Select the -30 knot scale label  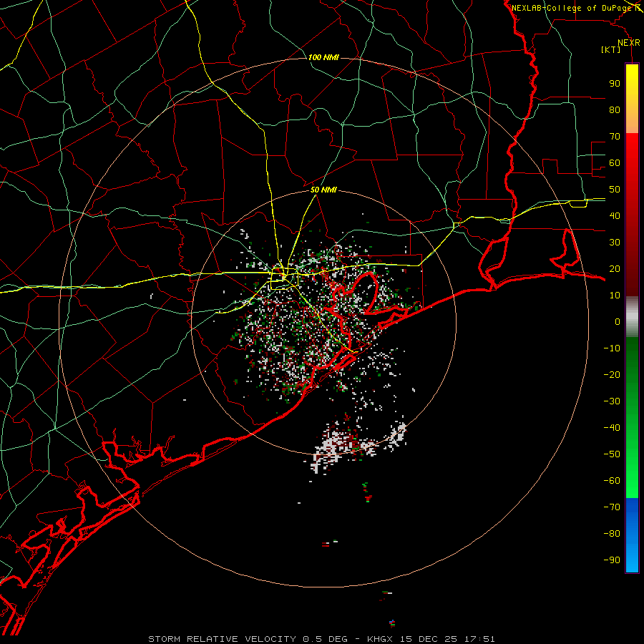(x=612, y=401)
